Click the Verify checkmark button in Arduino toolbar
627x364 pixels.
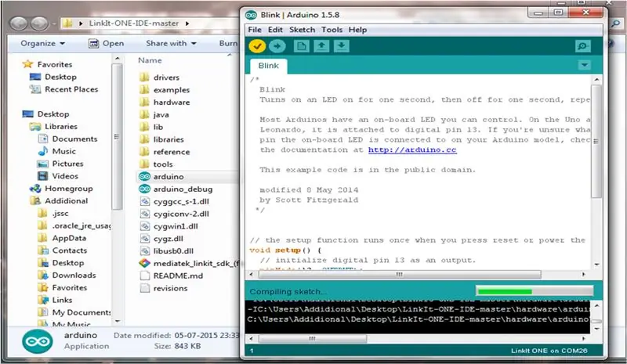click(257, 46)
